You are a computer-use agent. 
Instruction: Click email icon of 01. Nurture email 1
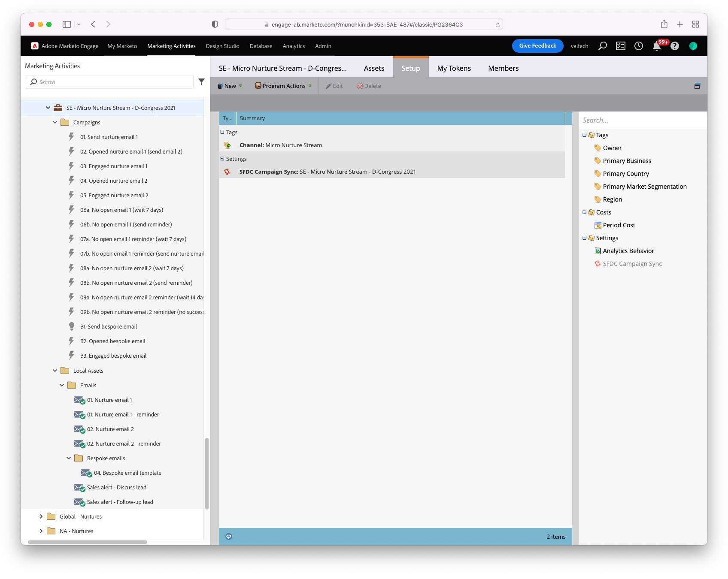(x=79, y=400)
